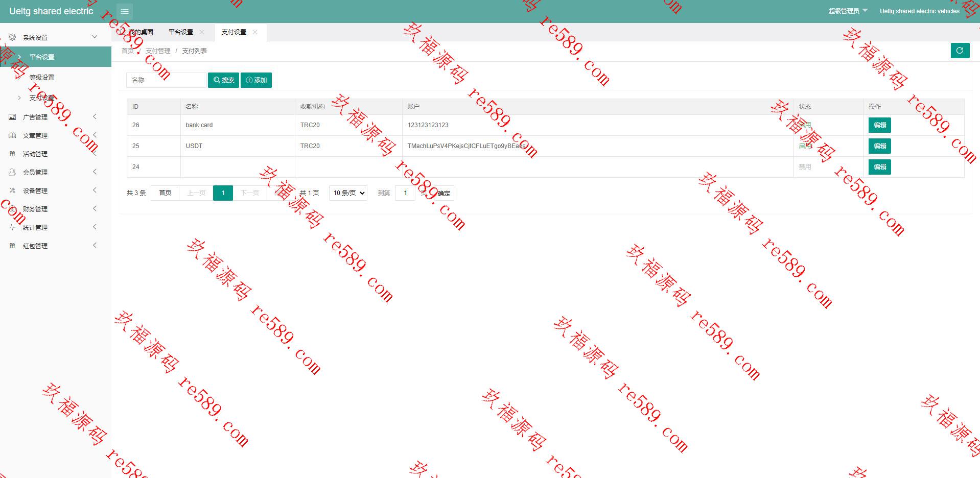The height and width of the screenshot is (478, 980).
Task: Click the 文章管理 book icon
Action: click(x=12, y=135)
